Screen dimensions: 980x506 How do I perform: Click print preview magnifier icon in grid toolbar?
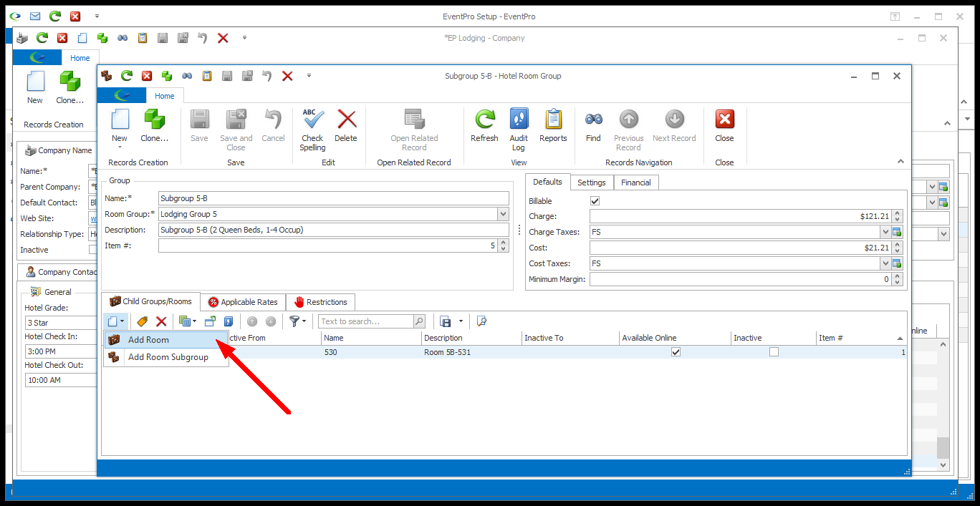[x=481, y=321]
